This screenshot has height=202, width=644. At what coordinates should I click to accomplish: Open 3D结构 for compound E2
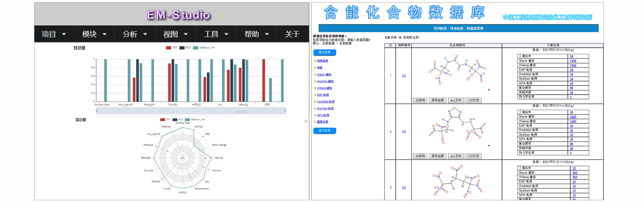click(x=420, y=100)
